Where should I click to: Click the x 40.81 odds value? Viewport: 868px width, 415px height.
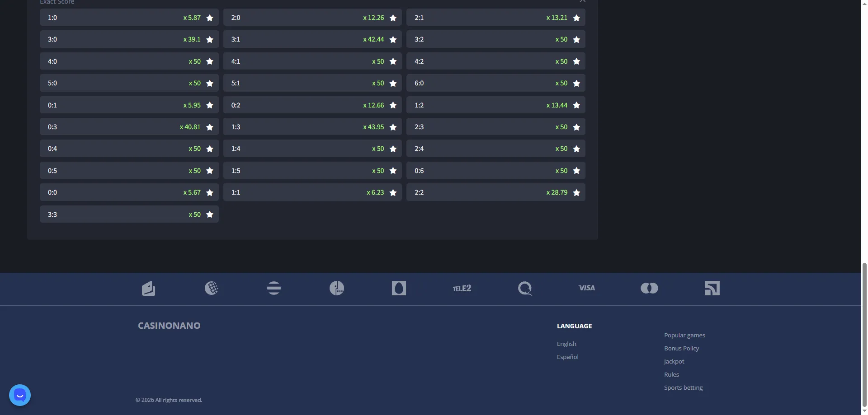[x=190, y=127]
